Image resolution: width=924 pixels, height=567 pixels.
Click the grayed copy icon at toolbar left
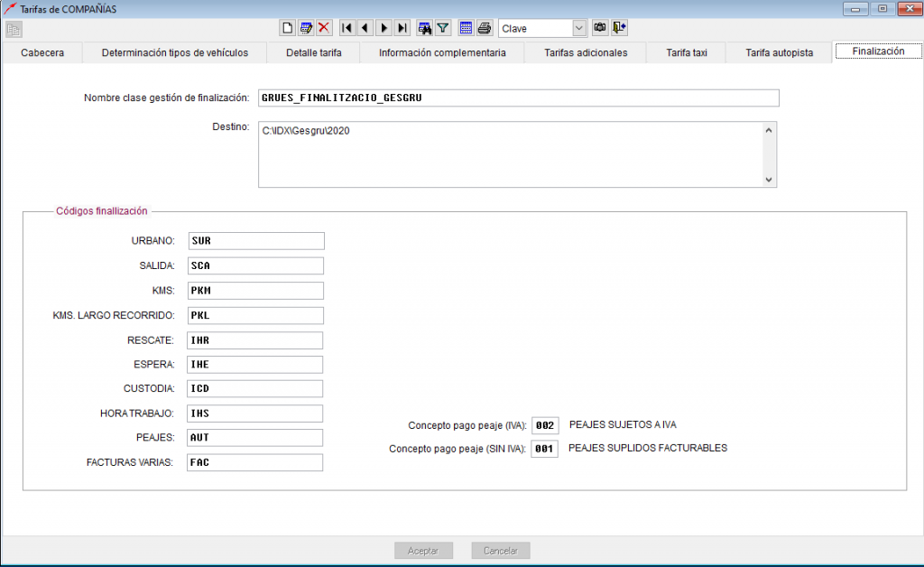pos(14,29)
